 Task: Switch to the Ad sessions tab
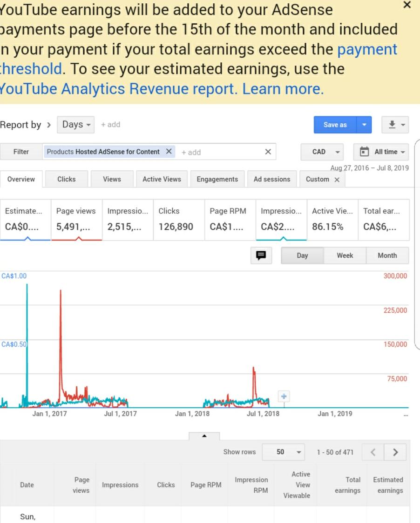click(x=272, y=179)
